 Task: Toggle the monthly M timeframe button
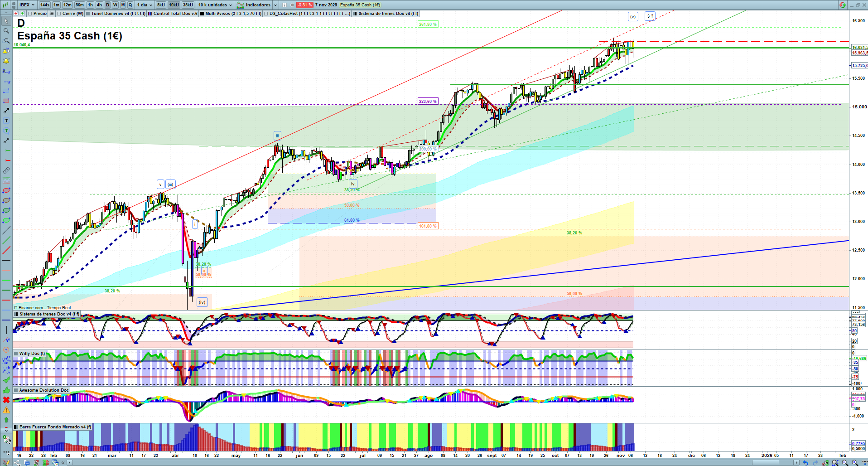click(x=123, y=5)
